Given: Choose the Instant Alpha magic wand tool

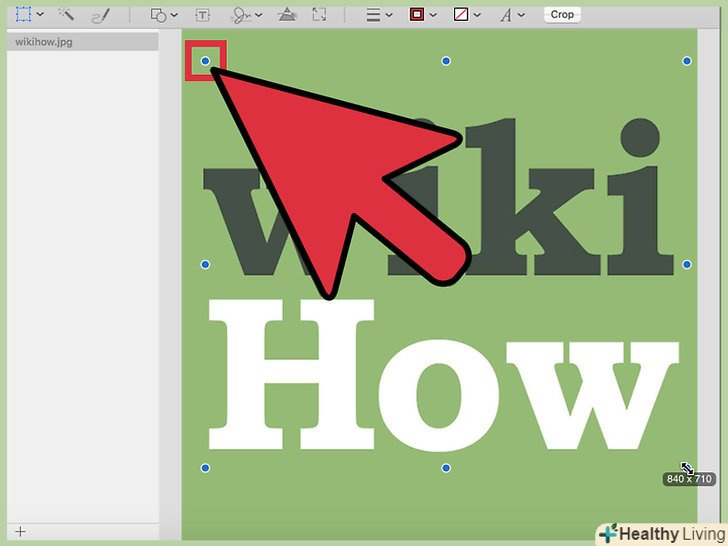Looking at the screenshot, I should 66,14.
